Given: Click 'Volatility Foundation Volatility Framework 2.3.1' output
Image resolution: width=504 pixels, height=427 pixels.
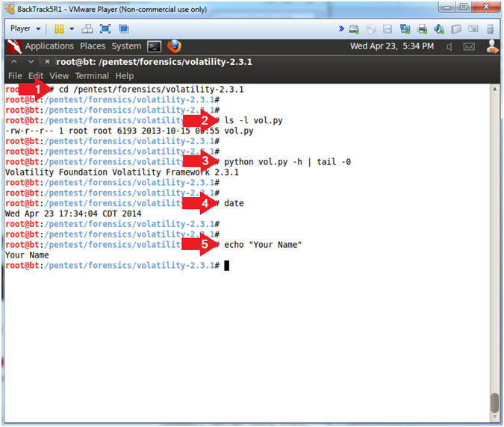Looking at the screenshot, I should tap(122, 172).
